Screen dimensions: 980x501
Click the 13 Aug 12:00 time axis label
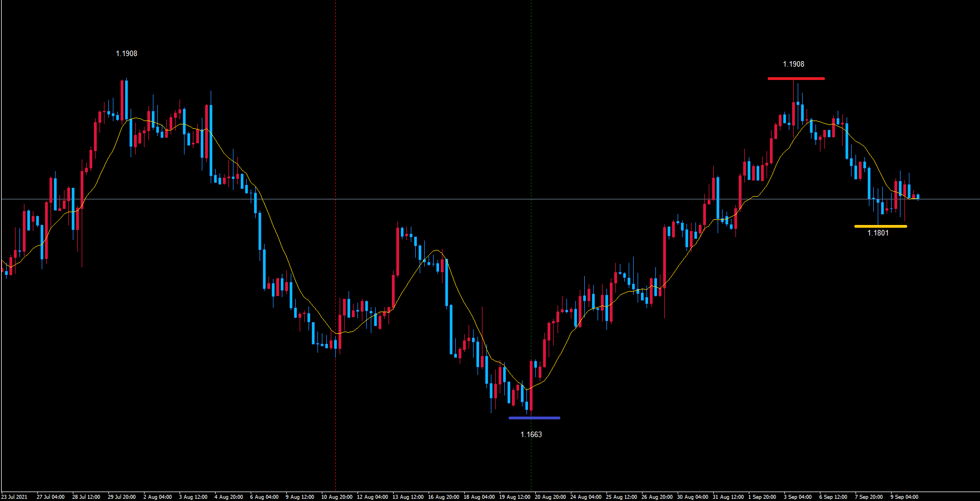click(x=407, y=497)
